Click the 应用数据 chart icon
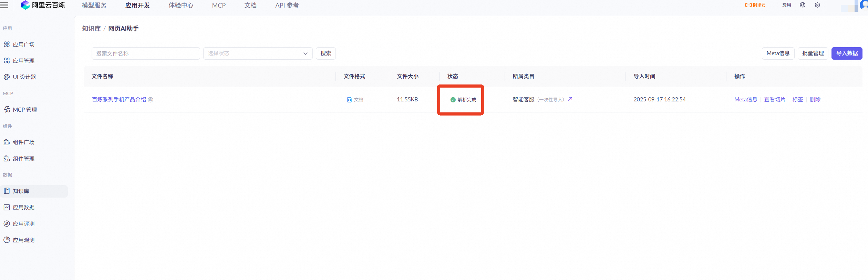 pos(7,207)
